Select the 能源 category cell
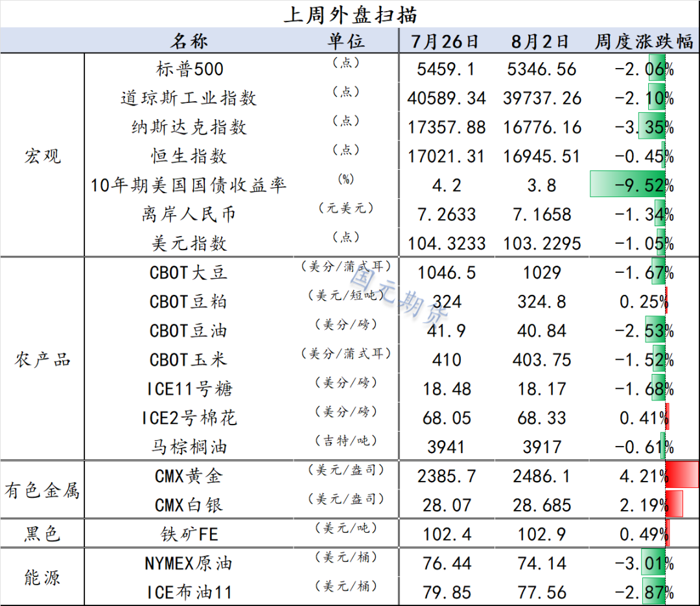This screenshot has width=700, height=606. point(42,577)
